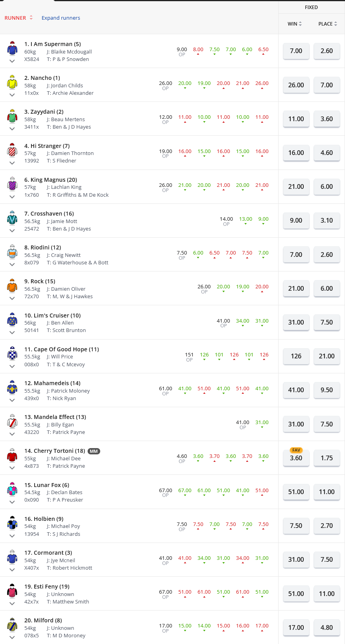Select Cherry Tortoni place odds 1.75

pos(327,458)
